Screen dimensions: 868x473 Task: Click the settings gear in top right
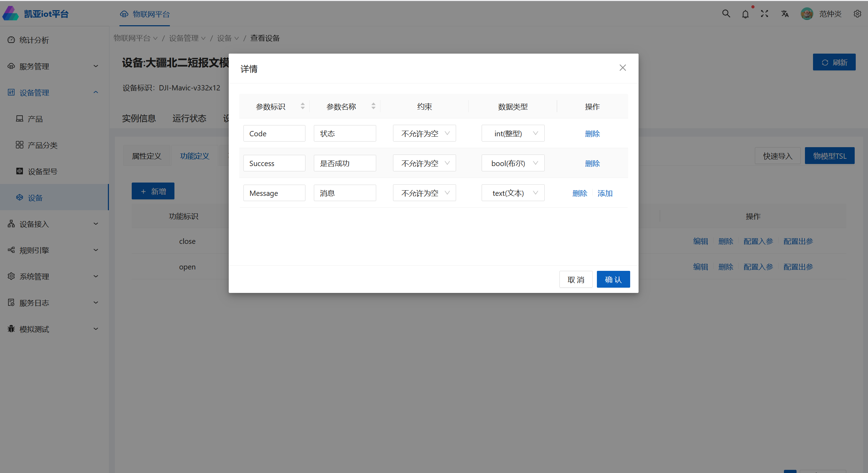pyautogui.click(x=857, y=14)
